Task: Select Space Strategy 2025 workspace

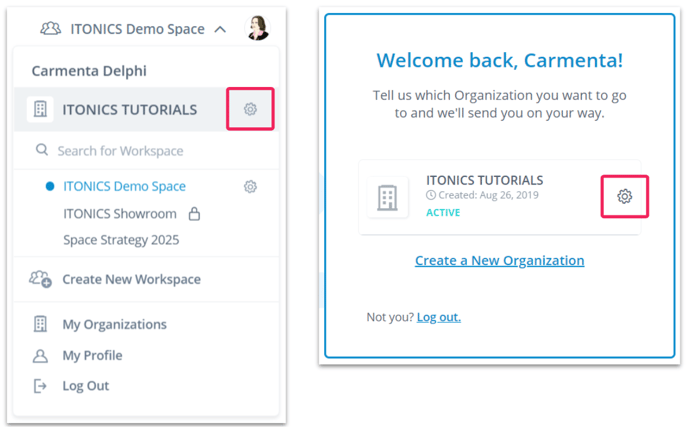Action: coord(121,240)
